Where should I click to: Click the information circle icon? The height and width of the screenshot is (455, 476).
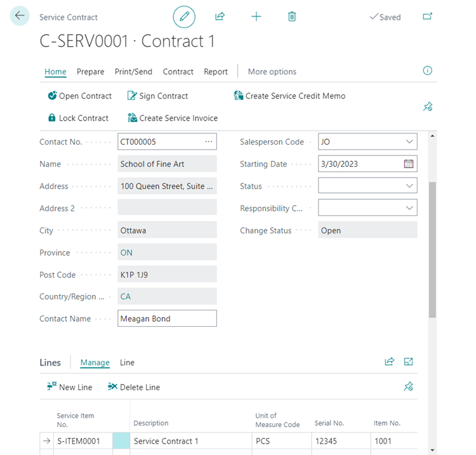tap(427, 70)
